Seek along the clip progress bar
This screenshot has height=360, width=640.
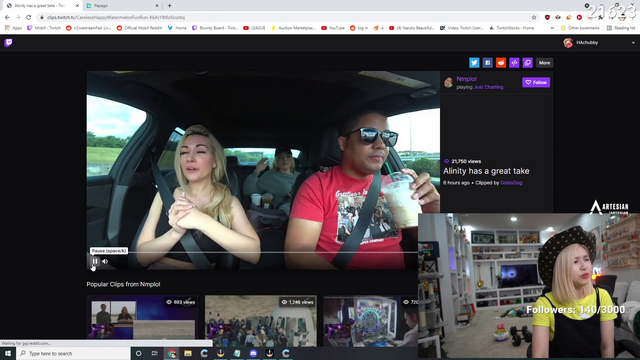pyautogui.click(x=253, y=253)
